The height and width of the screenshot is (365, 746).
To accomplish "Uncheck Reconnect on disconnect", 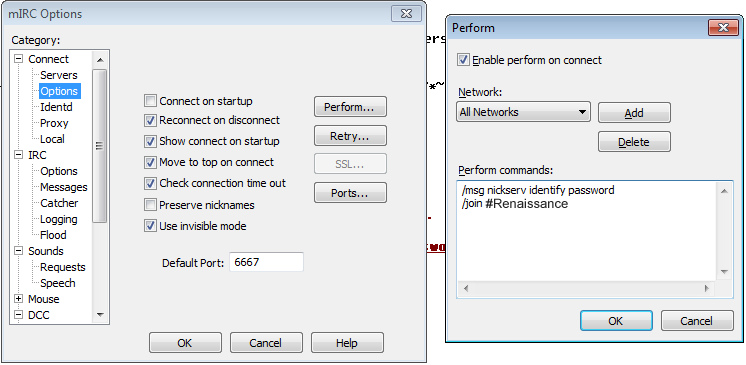I will coord(150,121).
